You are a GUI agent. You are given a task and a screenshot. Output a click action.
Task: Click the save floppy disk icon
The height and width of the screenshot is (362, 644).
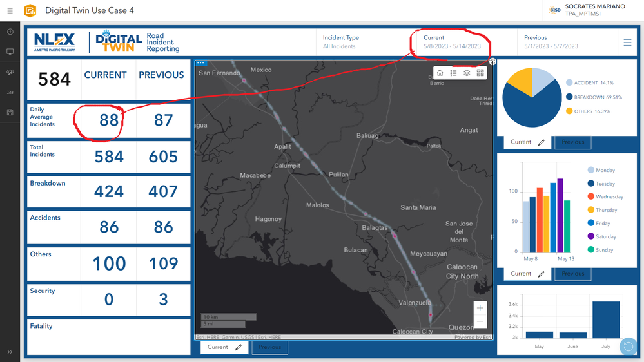(10, 113)
